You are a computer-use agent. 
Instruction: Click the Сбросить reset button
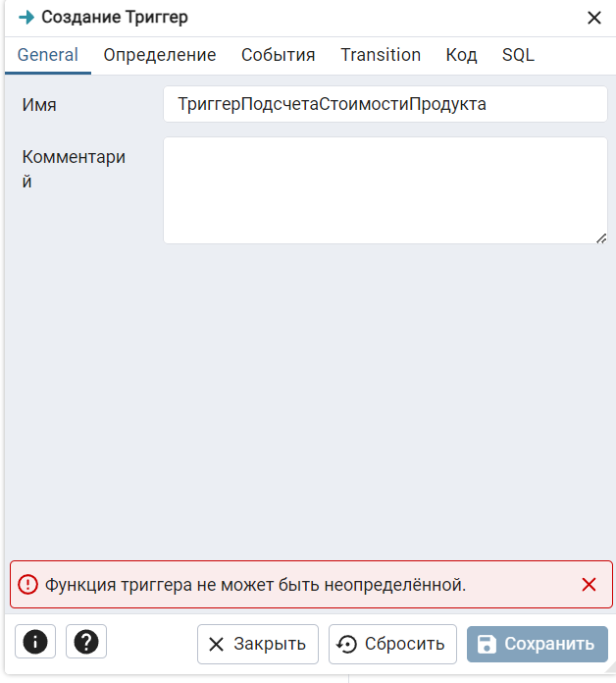tap(392, 644)
